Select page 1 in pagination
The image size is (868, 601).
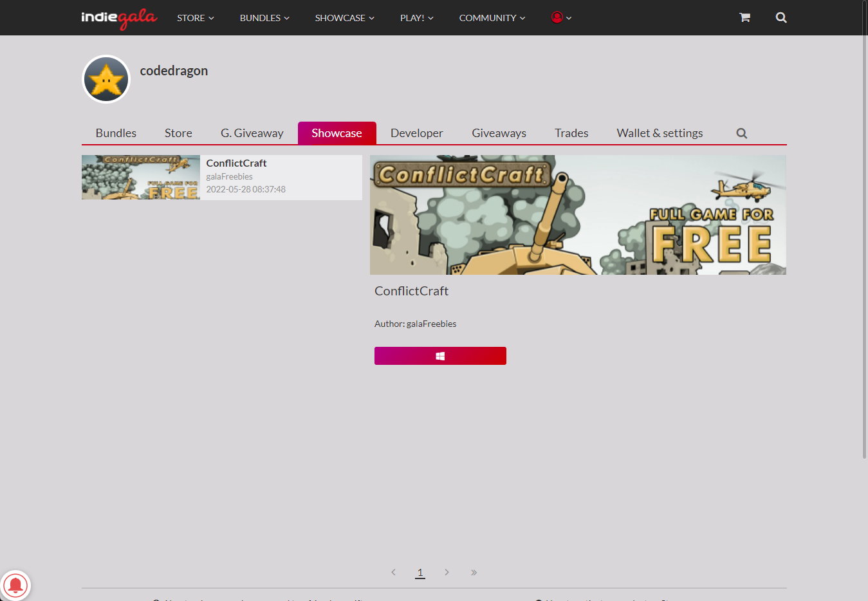pyautogui.click(x=420, y=573)
